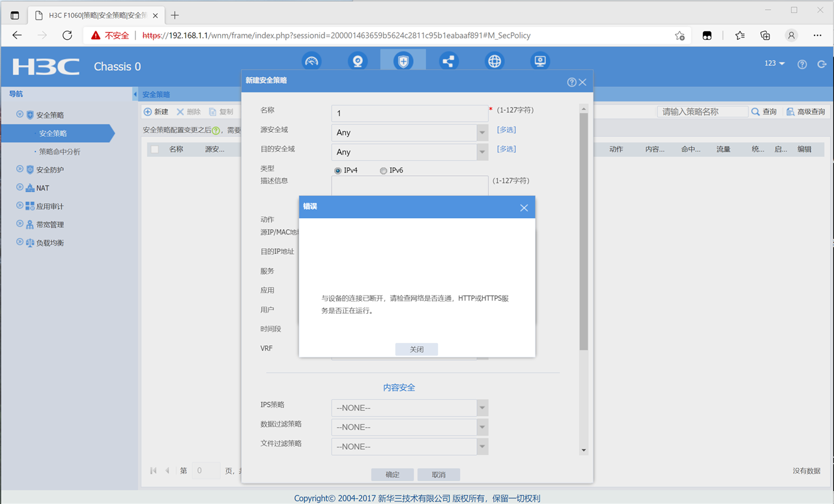Click the 名称 input field containing 1
834x504 pixels.
[410, 113]
